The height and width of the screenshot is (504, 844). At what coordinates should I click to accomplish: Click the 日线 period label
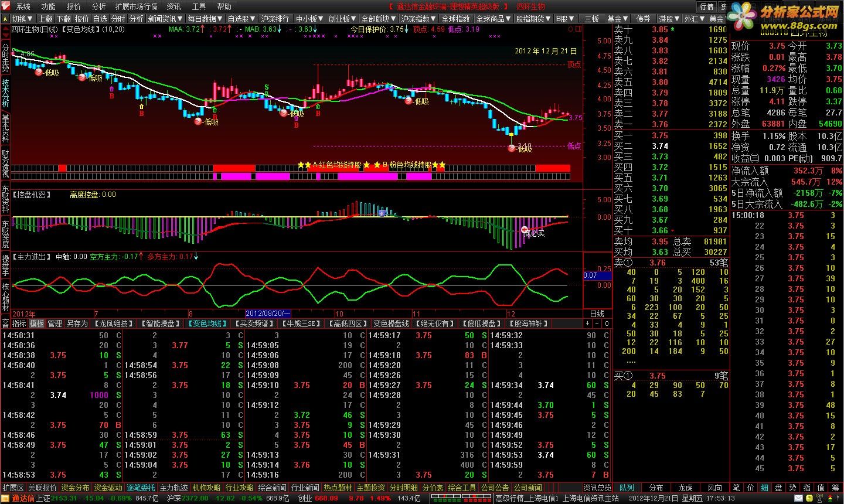pos(597,314)
